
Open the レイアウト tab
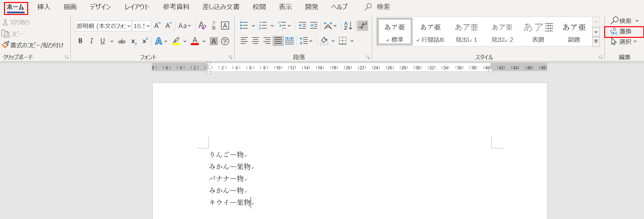pyautogui.click(x=137, y=7)
